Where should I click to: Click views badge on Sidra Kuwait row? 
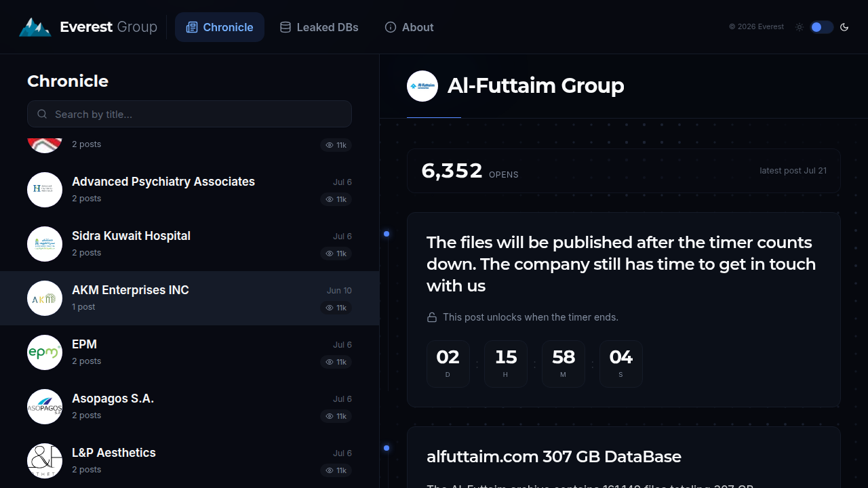(x=336, y=253)
